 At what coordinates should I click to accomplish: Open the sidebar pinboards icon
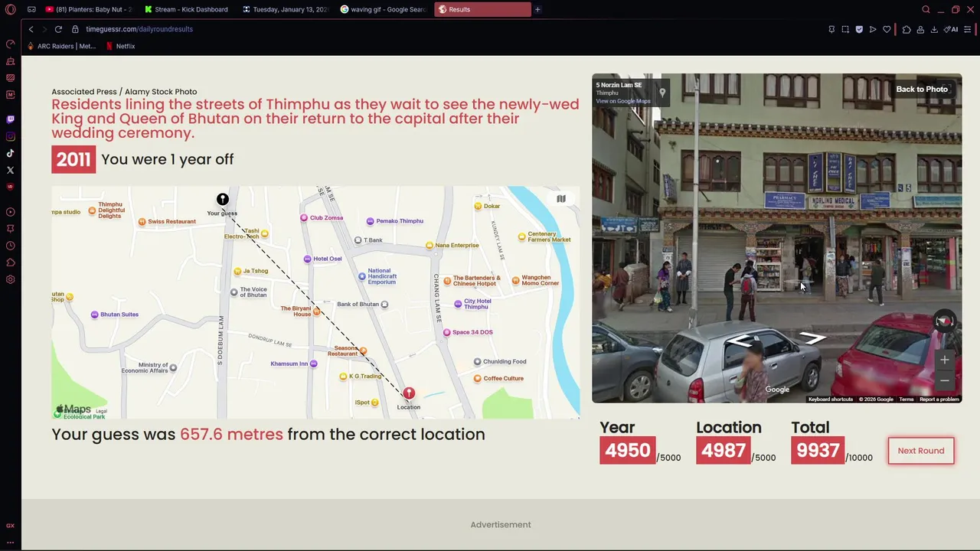click(x=10, y=229)
